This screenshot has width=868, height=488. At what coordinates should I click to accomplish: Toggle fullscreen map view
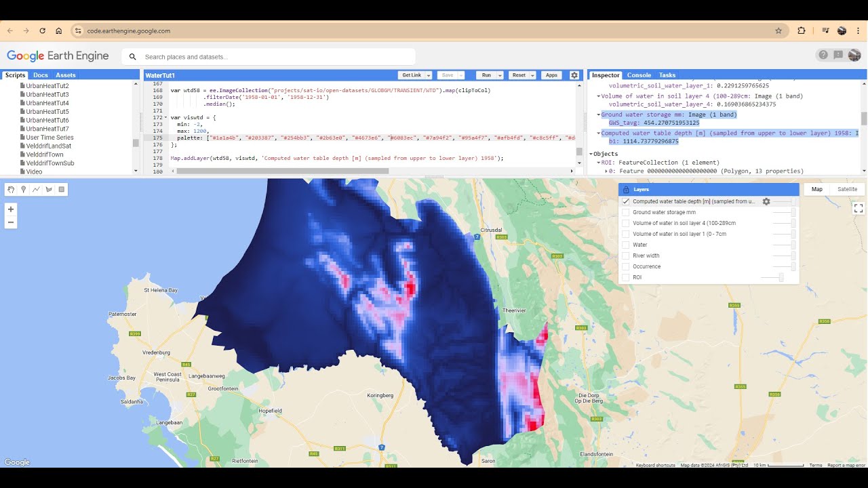coord(859,208)
